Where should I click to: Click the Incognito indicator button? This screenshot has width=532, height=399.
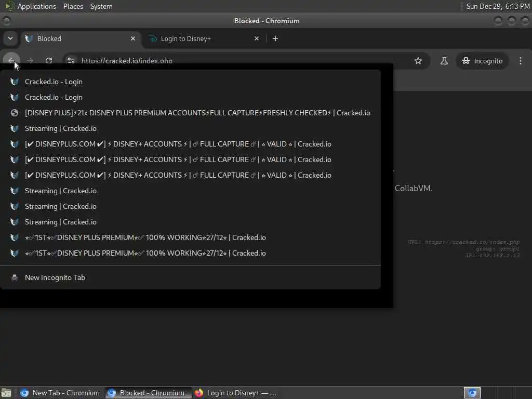click(x=482, y=61)
